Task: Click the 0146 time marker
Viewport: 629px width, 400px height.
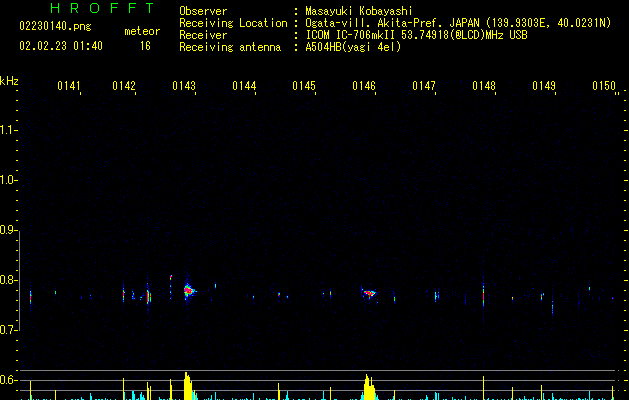Action: click(364, 86)
